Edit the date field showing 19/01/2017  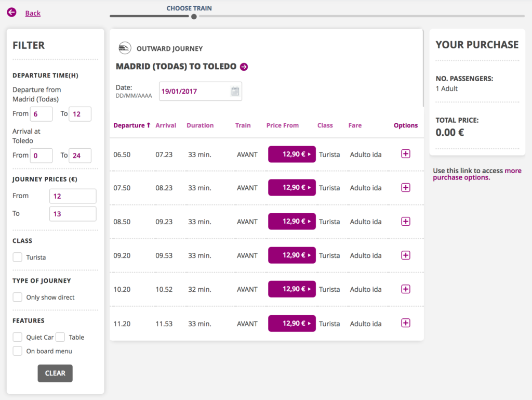(x=200, y=91)
